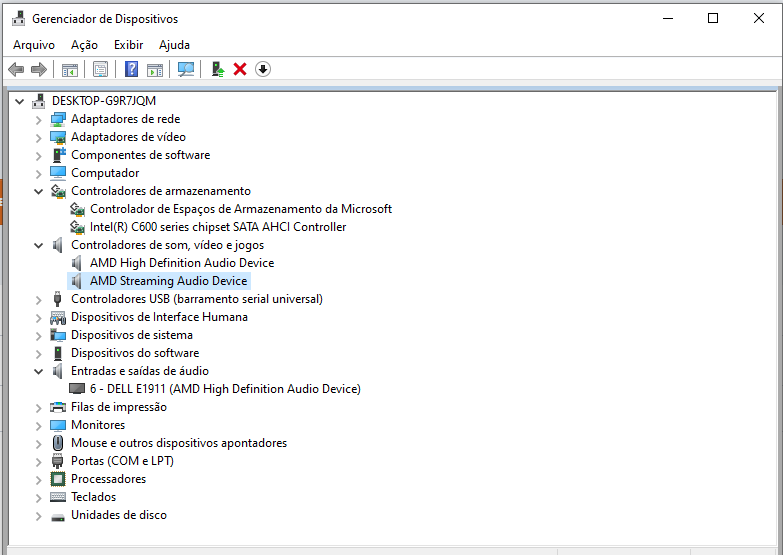Screen dimensions: 783x555
Task: Select the Componentes de software label
Action: point(140,155)
